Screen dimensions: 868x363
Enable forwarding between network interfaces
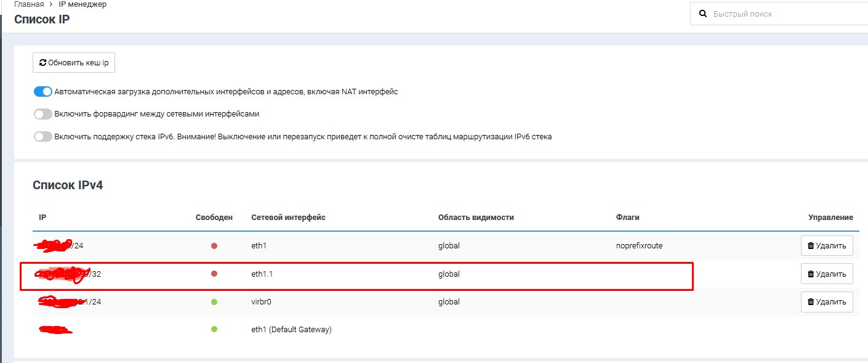pos(42,114)
